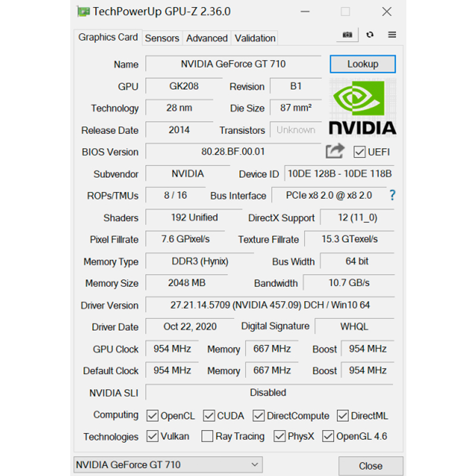Click the Bus Width field 64 bit
The width and height of the screenshot is (476, 476).
(358, 261)
